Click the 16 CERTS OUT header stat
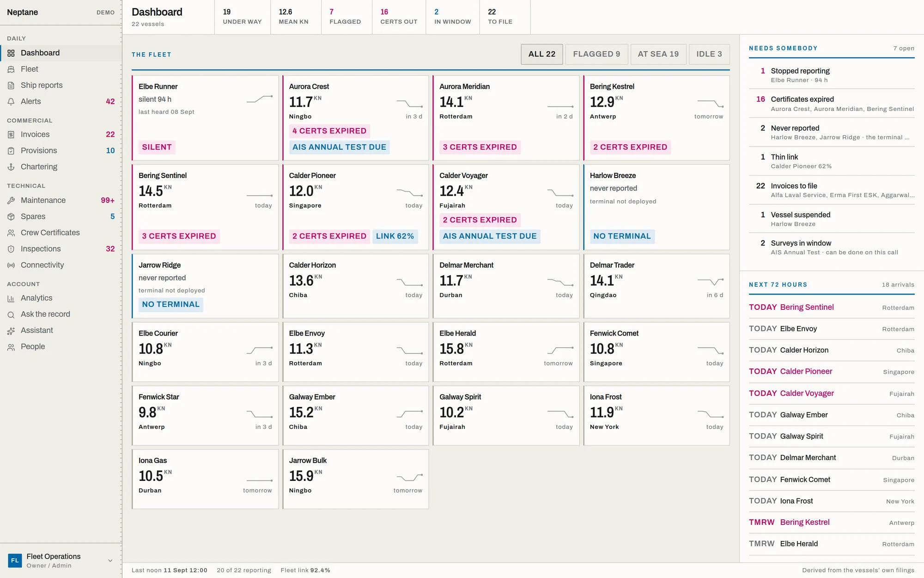Viewport: 924px width, 578px height. coord(399,17)
